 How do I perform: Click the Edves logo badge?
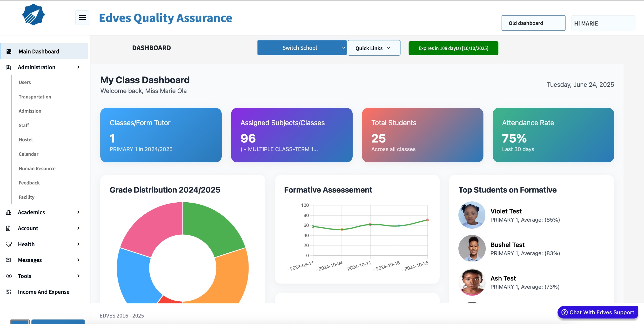pos(33,15)
